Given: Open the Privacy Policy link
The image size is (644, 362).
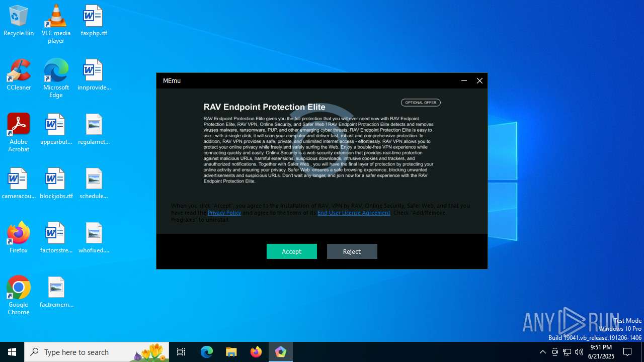Looking at the screenshot, I should [224, 213].
